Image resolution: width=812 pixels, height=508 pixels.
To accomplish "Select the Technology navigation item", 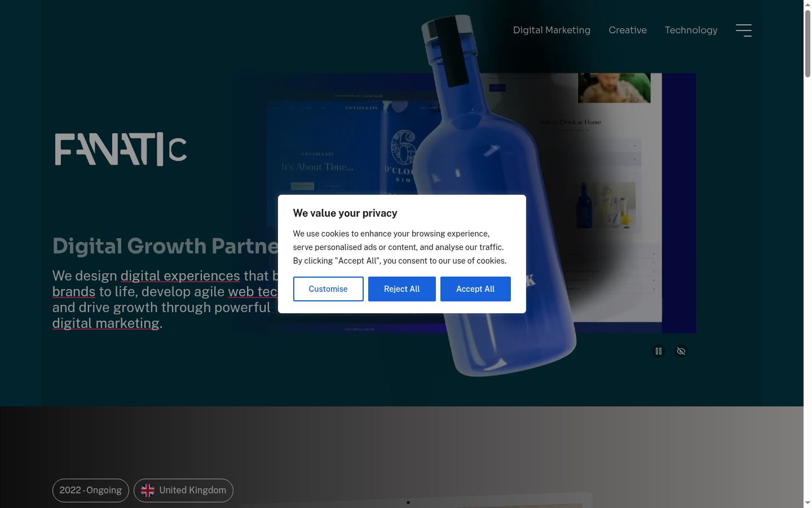I will 691,30.
